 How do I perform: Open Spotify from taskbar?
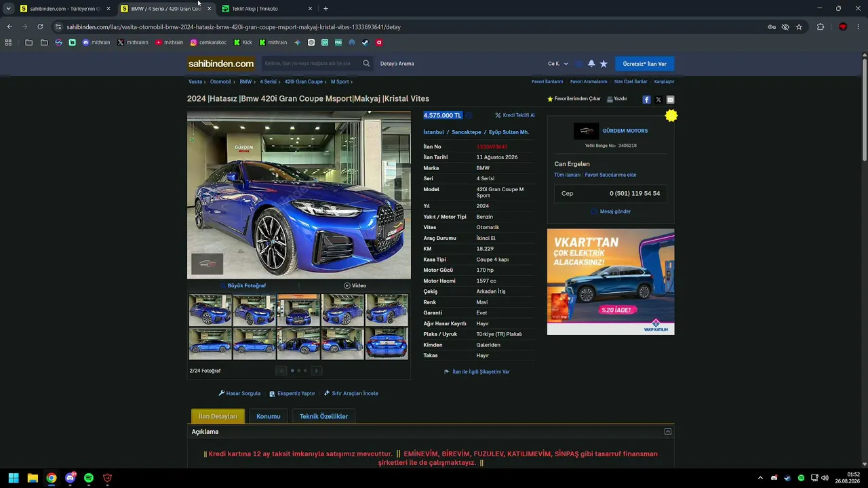coord(89,478)
